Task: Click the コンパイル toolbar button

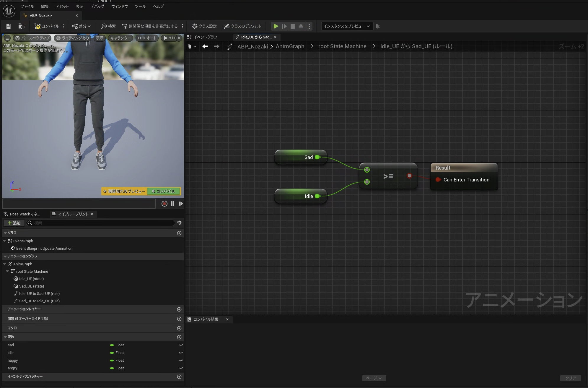Action: pyautogui.click(x=47, y=26)
